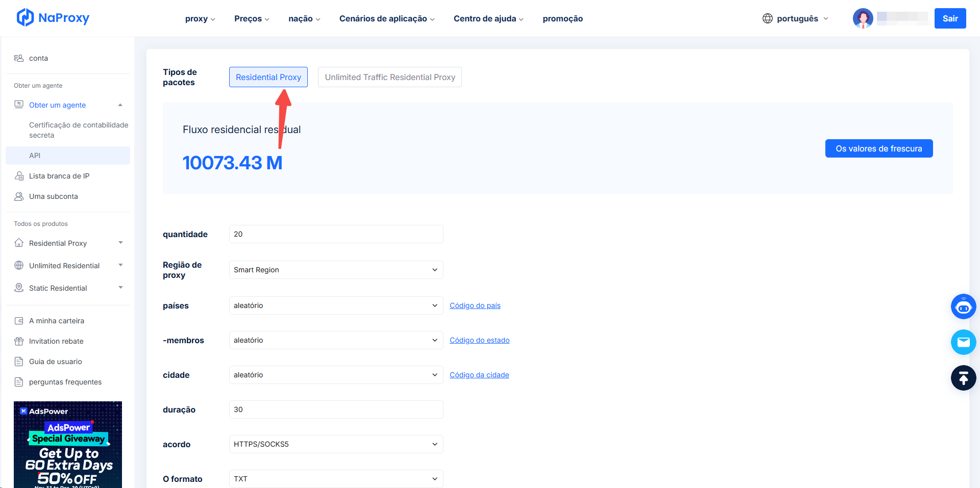Viewport: 980px width, 488px height.
Task: Open the acordo protocol dropdown
Action: coord(336,444)
